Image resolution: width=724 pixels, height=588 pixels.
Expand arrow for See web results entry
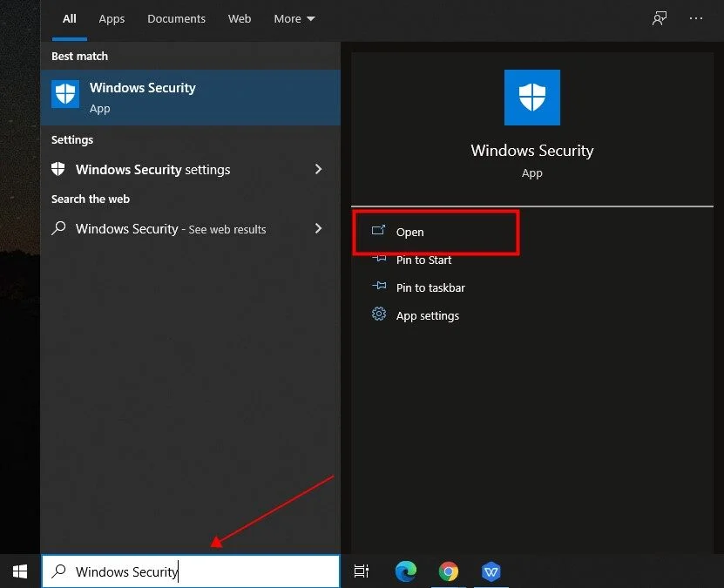tap(318, 228)
